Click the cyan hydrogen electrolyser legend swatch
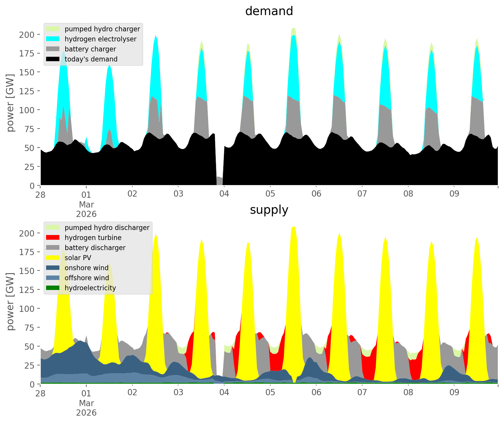The image size is (504, 423). tap(53, 39)
